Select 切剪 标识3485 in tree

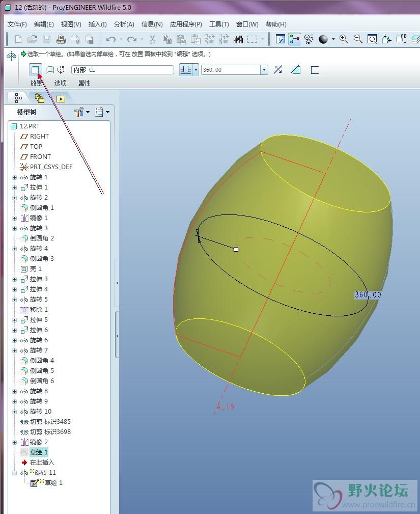tap(50, 422)
